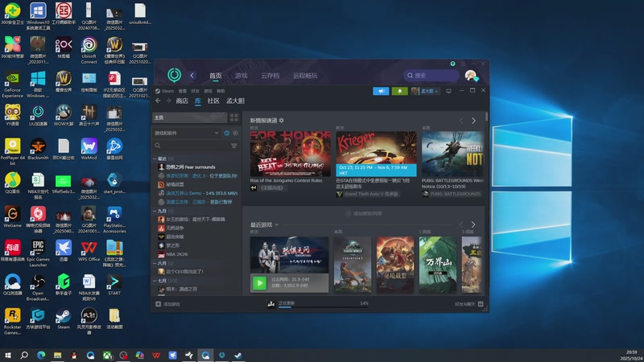The image size is (644, 362).
Task: Open the 库 library tab
Action: pos(197,101)
